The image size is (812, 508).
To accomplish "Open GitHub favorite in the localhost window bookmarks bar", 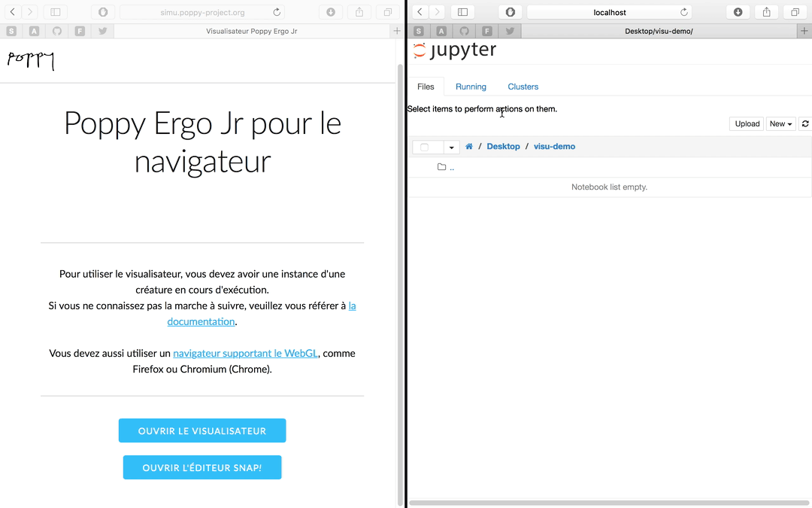I will (465, 31).
